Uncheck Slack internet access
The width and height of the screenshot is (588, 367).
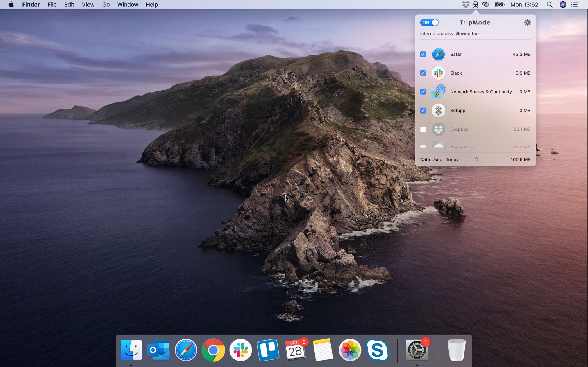coord(423,73)
